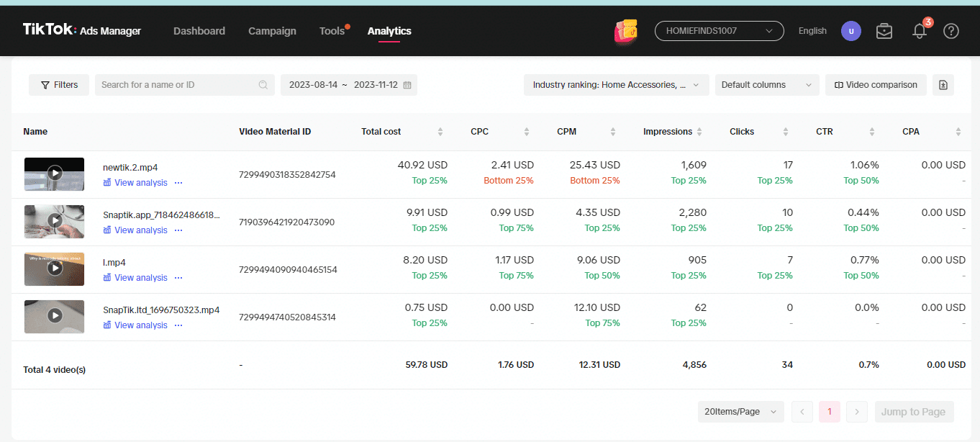Play the l.mp4 video thumbnail
Viewport: 980px width, 442px height.
tap(55, 269)
